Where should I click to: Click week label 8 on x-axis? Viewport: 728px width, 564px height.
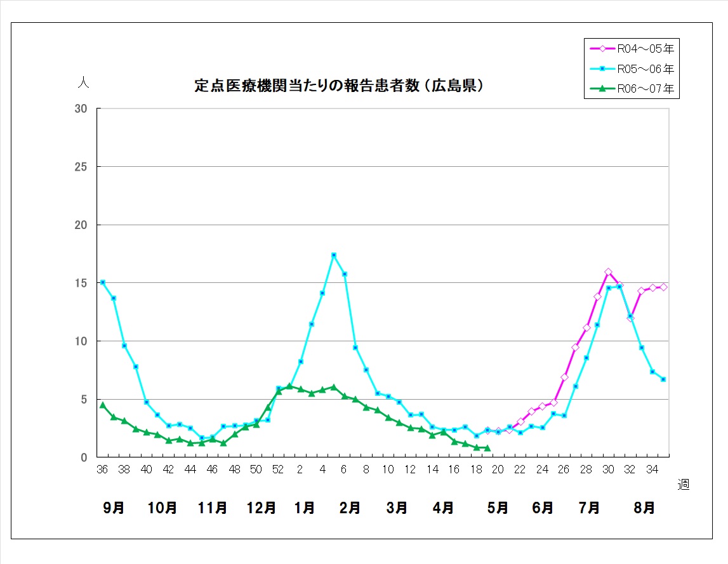tap(366, 469)
